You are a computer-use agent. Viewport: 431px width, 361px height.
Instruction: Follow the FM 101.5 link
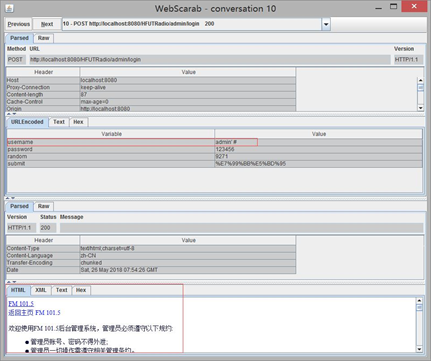click(21, 304)
